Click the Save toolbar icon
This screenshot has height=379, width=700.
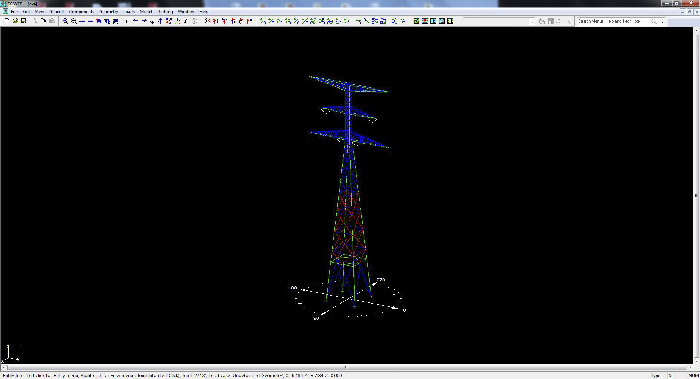click(24, 21)
